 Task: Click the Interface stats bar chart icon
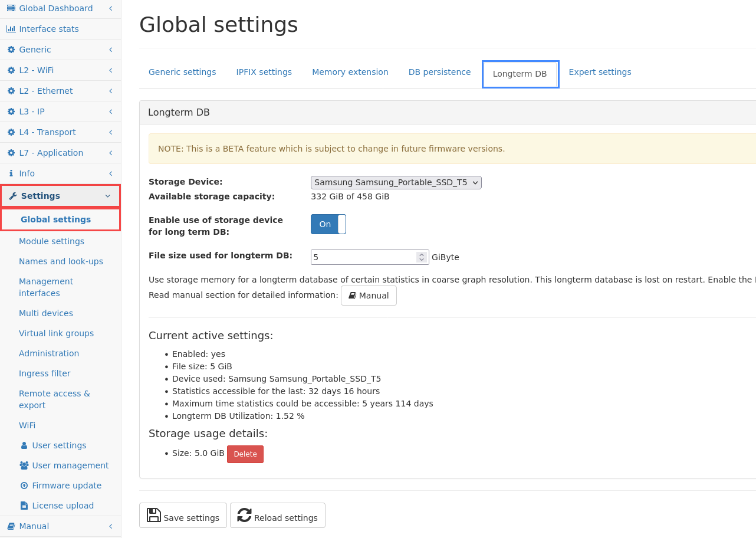(11, 29)
